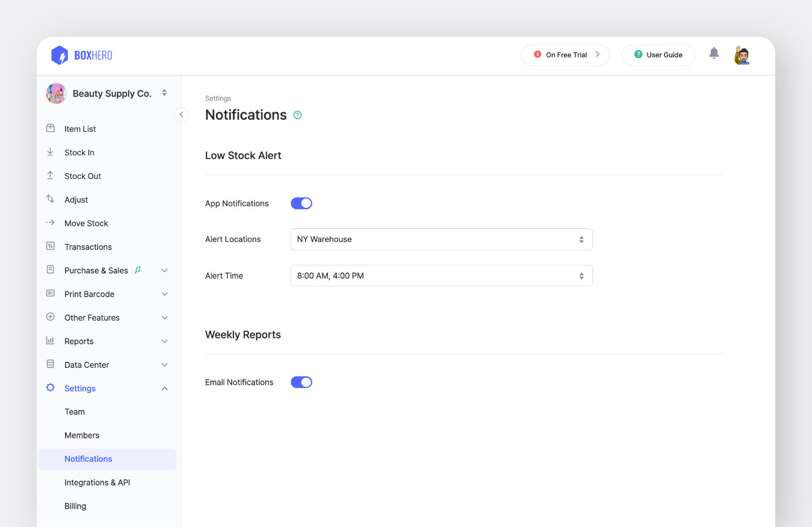Screen dimensions: 812x527
Task: Click the Notifications help question icon
Action: [298, 115]
